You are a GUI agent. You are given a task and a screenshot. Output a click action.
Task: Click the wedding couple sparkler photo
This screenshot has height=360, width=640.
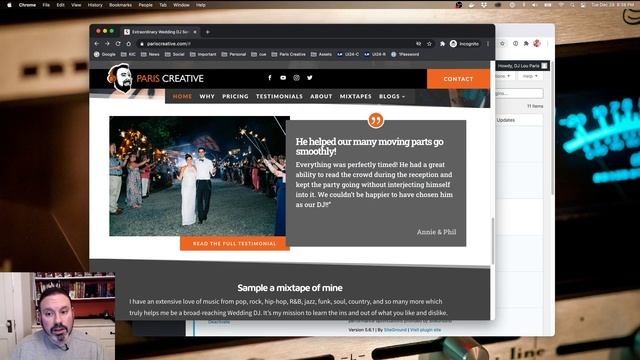click(198, 176)
